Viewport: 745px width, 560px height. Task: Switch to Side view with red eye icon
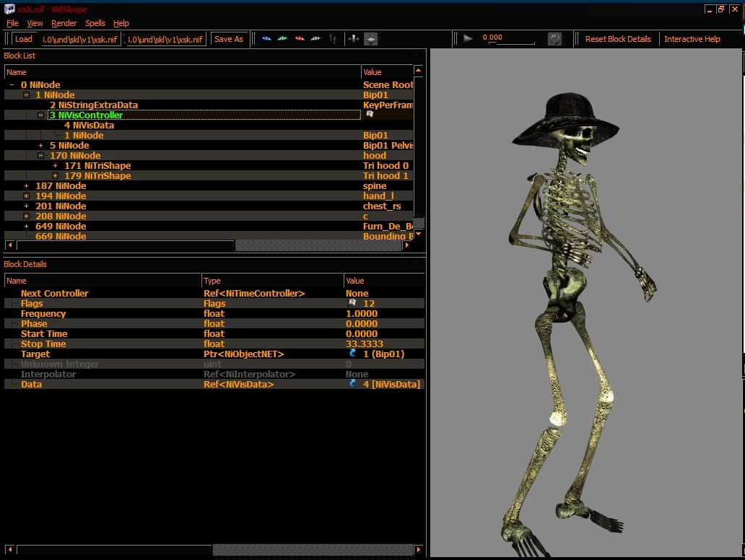300,39
